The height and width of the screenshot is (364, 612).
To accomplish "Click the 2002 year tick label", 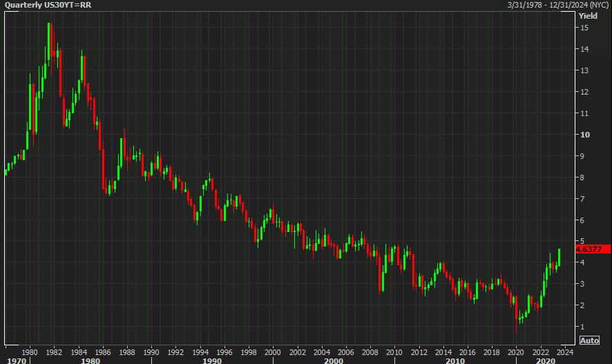I will click(298, 352).
